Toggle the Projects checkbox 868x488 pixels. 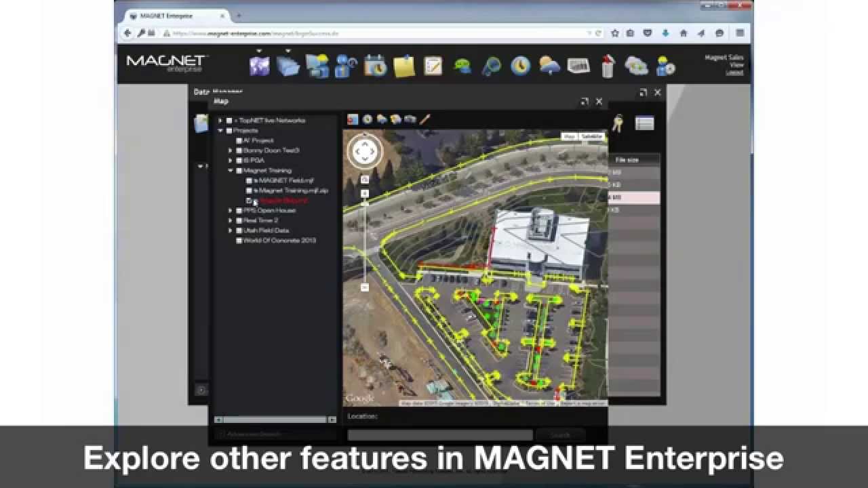[x=229, y=130]
